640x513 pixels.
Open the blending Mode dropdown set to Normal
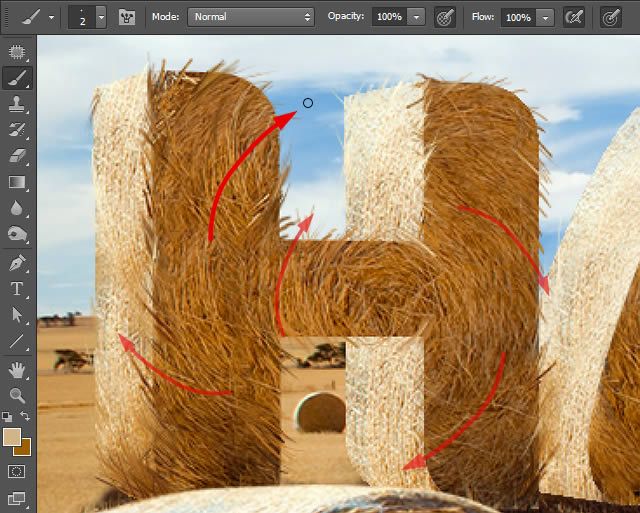tap(251, 17)
